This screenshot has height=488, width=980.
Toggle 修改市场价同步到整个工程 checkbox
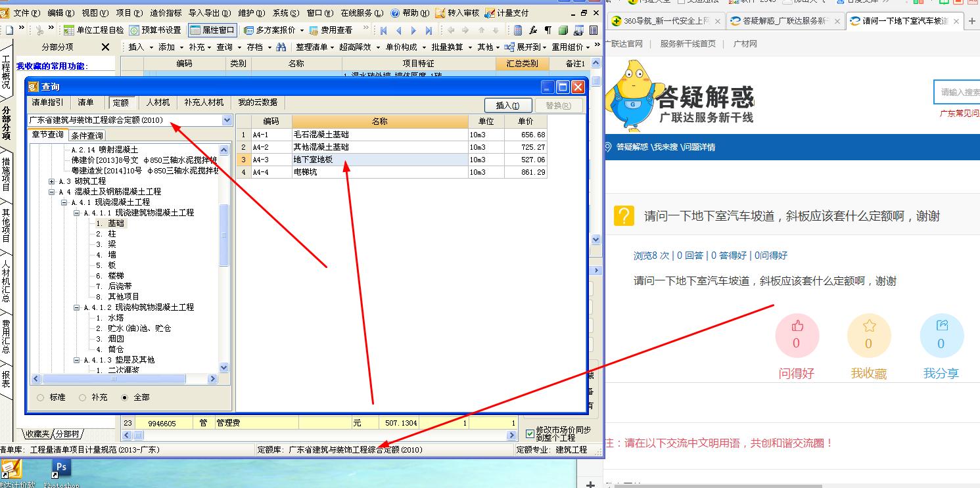point(530,434)
